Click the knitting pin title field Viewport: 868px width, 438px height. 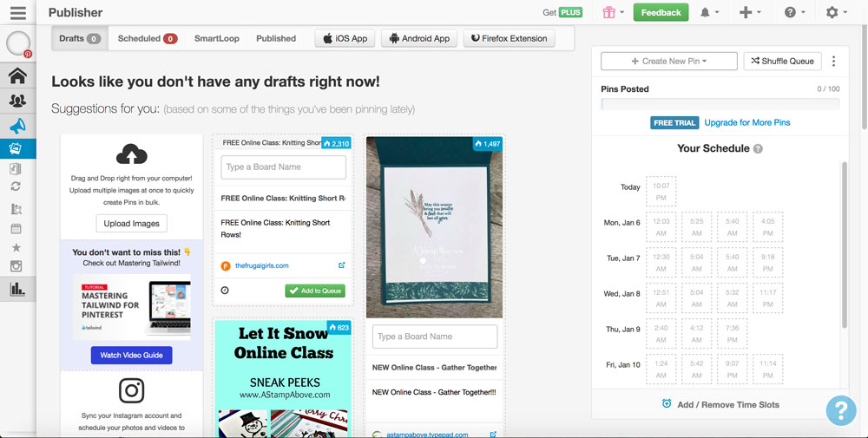click(x=283, y=198)
